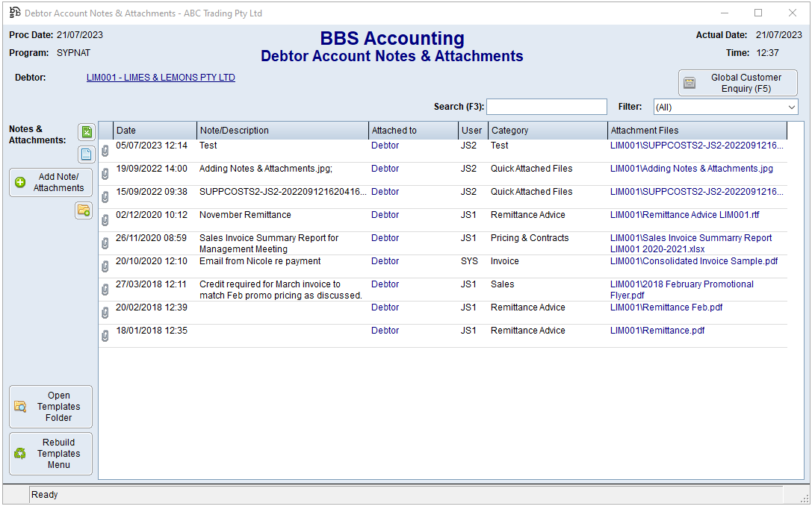The image size is (812, 506).
Task: Click in the Search (F3) field
Action: pyautogui.click(x=547, y=107)
